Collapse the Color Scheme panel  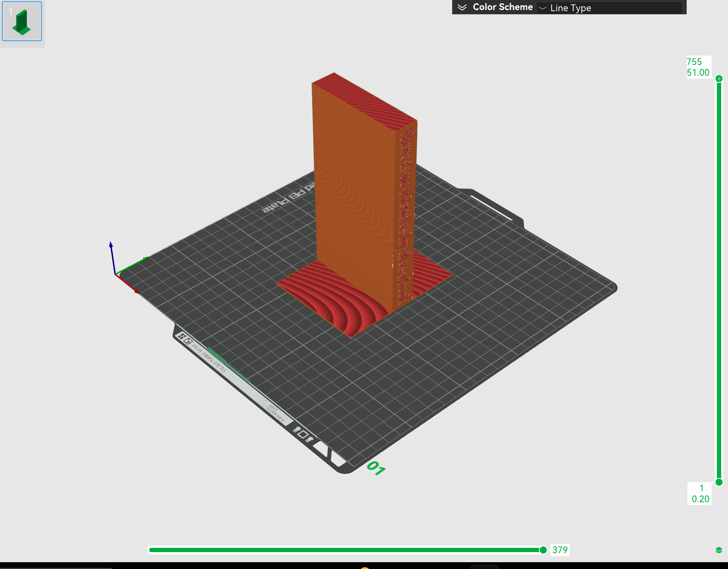[x=462, y=8]
